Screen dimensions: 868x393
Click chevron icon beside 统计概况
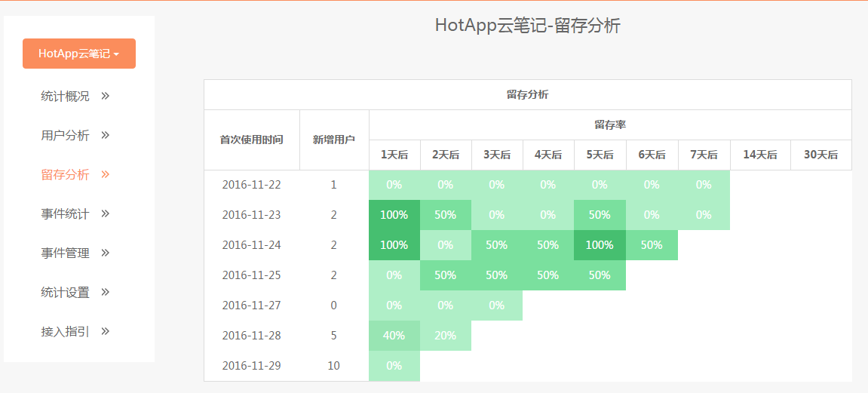[x=106, y=96]
